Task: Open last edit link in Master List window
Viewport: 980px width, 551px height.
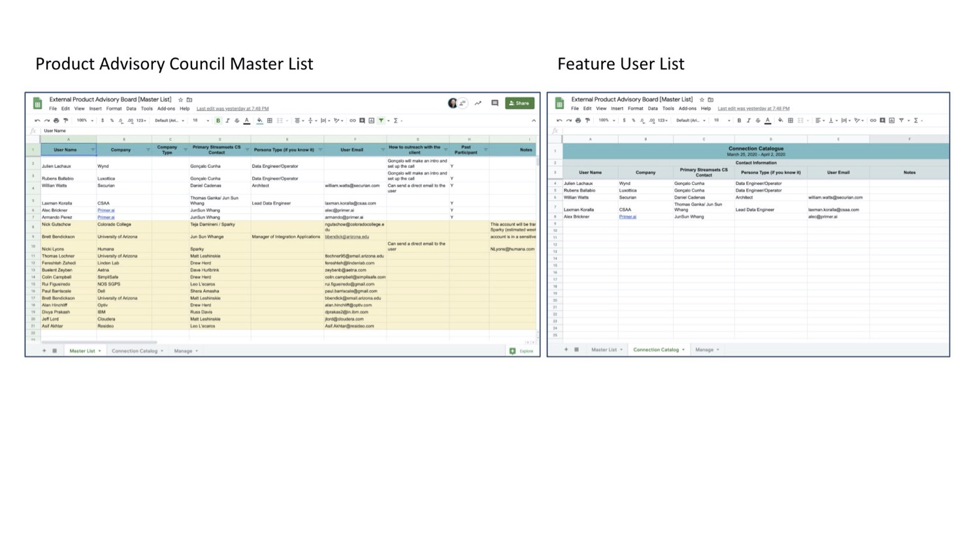Action: 233,109
